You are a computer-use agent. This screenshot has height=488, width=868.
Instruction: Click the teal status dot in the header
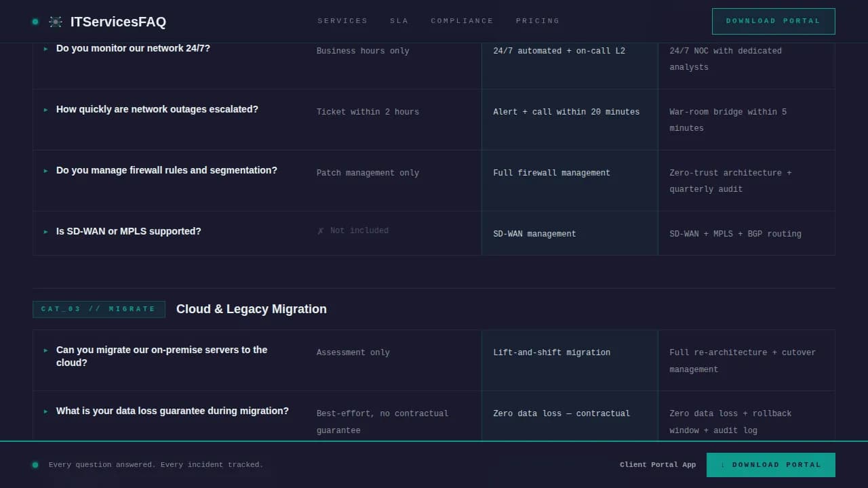pos(35,21)
